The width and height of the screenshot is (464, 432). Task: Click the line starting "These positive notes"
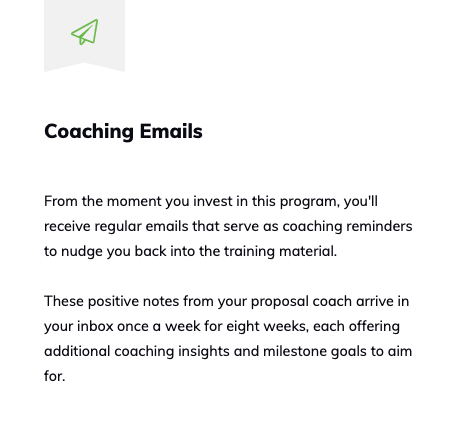coord(227,302)
